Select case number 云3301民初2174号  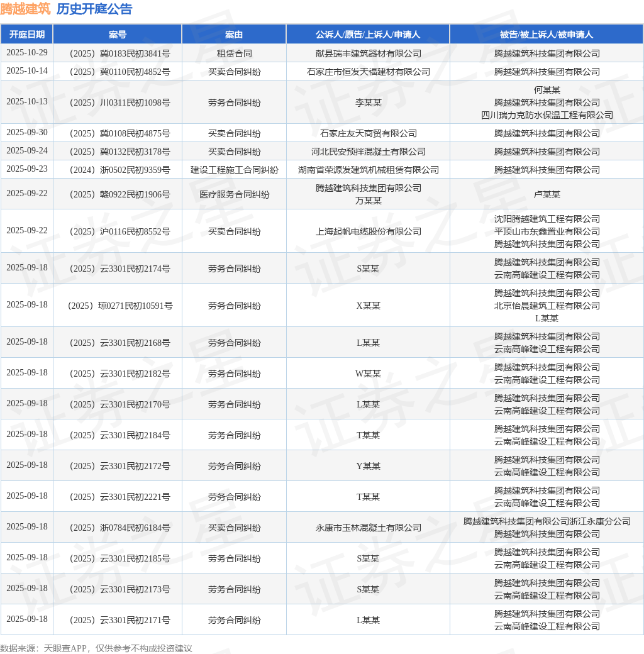point(119,269)
